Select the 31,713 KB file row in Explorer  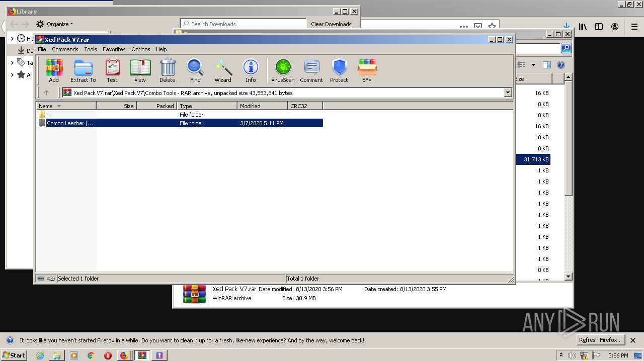(533, 159)
